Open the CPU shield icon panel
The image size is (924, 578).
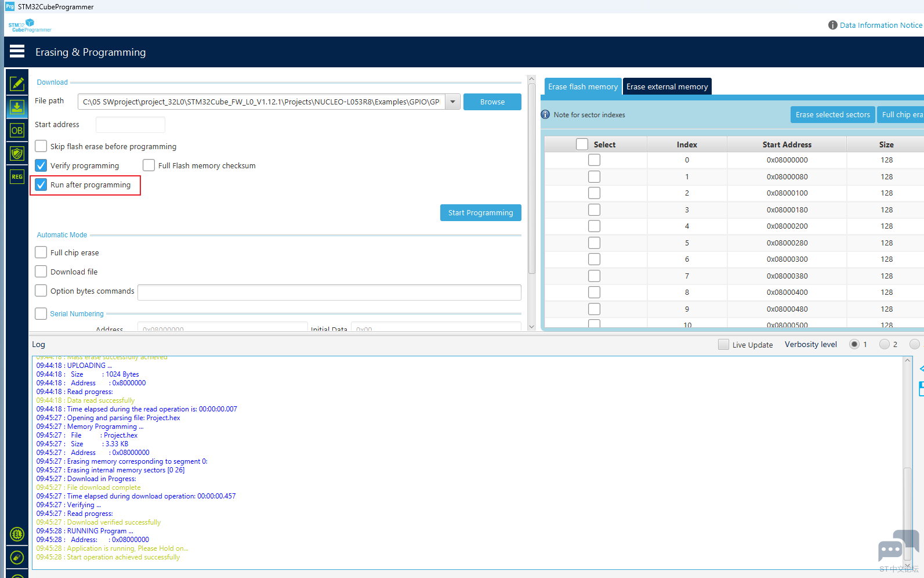click(x=17, y=154)
